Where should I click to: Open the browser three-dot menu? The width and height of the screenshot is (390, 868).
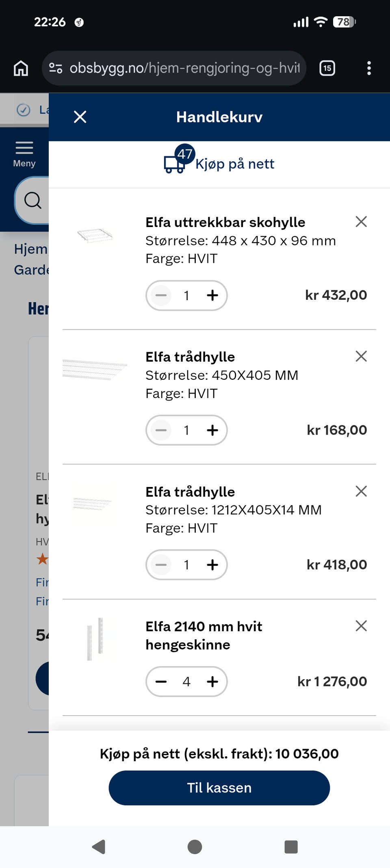coord(369,68)
